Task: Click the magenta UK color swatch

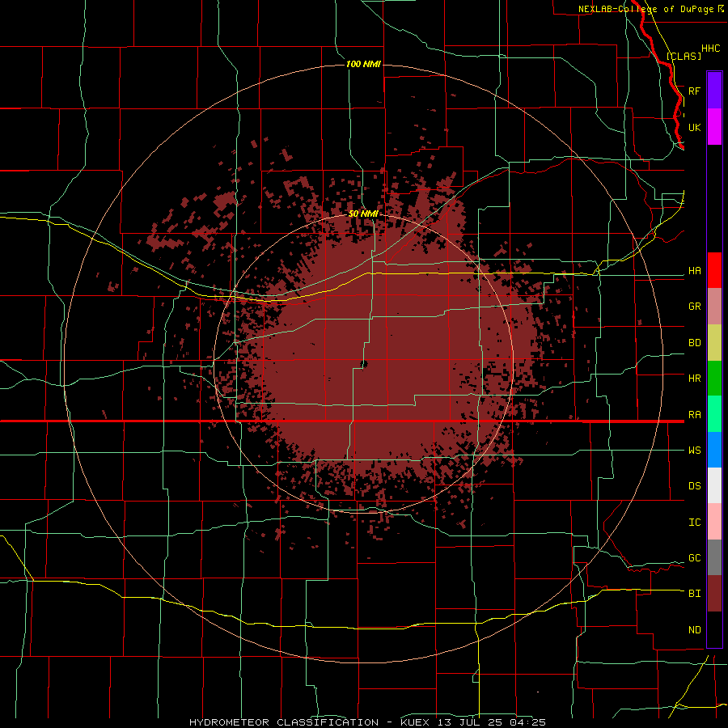Action: pyautogui.click(x=714, y=127)
